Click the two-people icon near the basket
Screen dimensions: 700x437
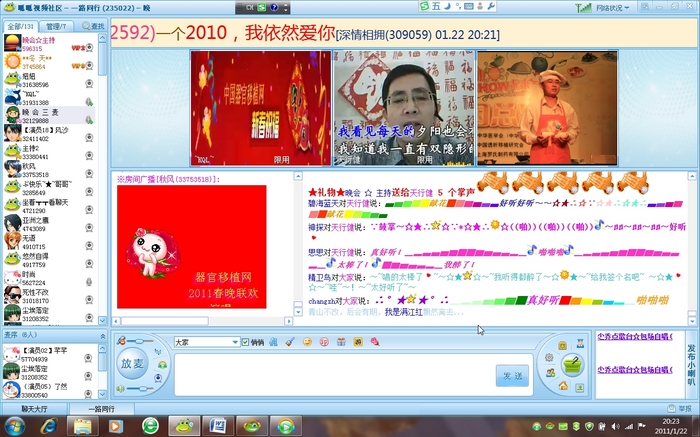(x=551, y=373)
